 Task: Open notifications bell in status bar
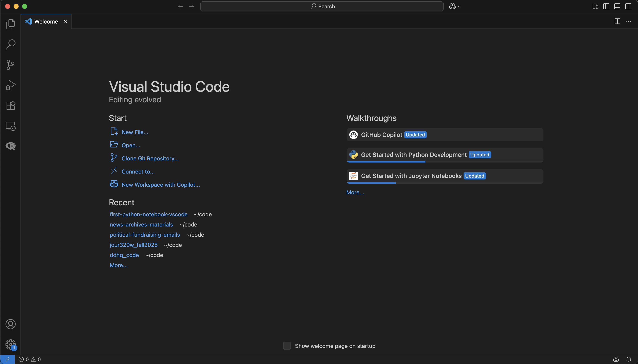tap(628, 359)
